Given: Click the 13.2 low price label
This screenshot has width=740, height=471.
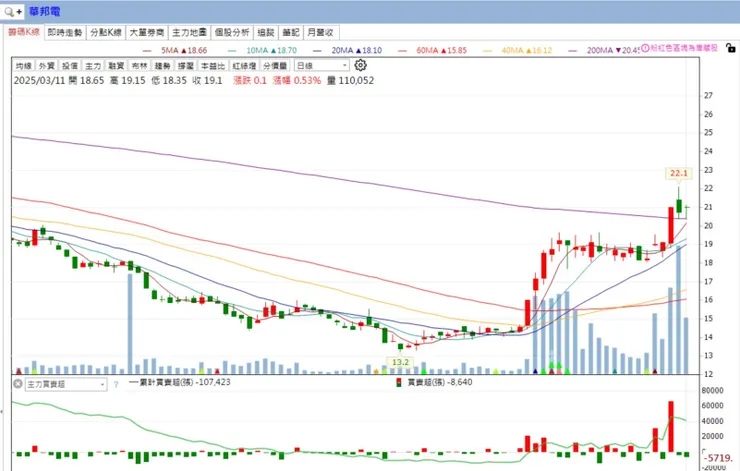Looking at the screenshot, I should [400, 362].
